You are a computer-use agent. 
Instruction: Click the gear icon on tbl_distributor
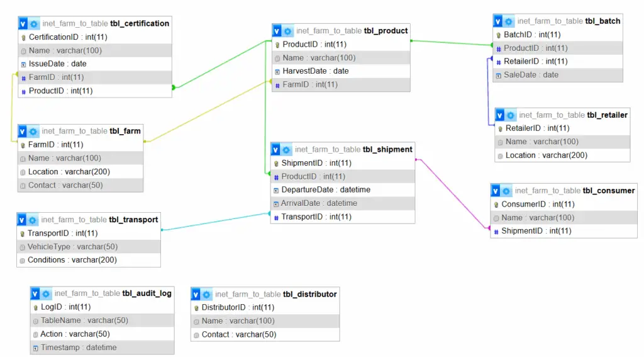point(207,295)
